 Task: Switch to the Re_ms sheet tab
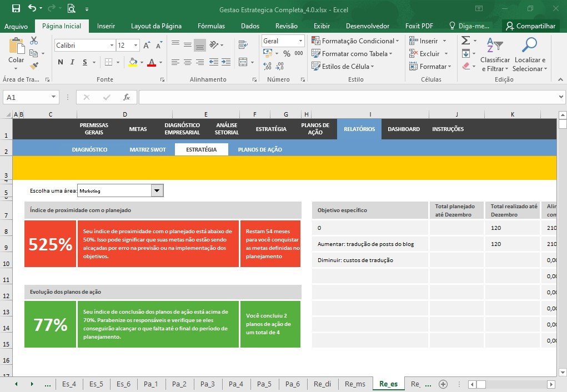pyautogui.click(x=355, y=384)
